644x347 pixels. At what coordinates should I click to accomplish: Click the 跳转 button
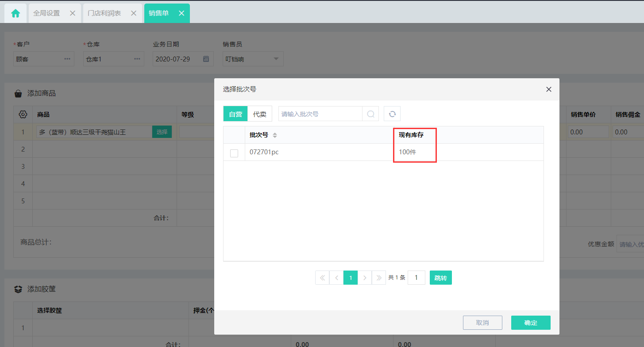[x=441, y=278]
